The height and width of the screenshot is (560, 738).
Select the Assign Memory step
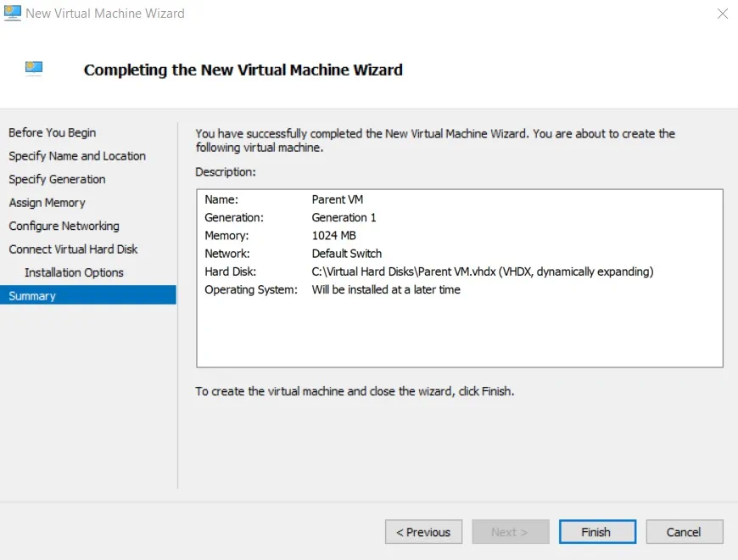coord(48,203)
